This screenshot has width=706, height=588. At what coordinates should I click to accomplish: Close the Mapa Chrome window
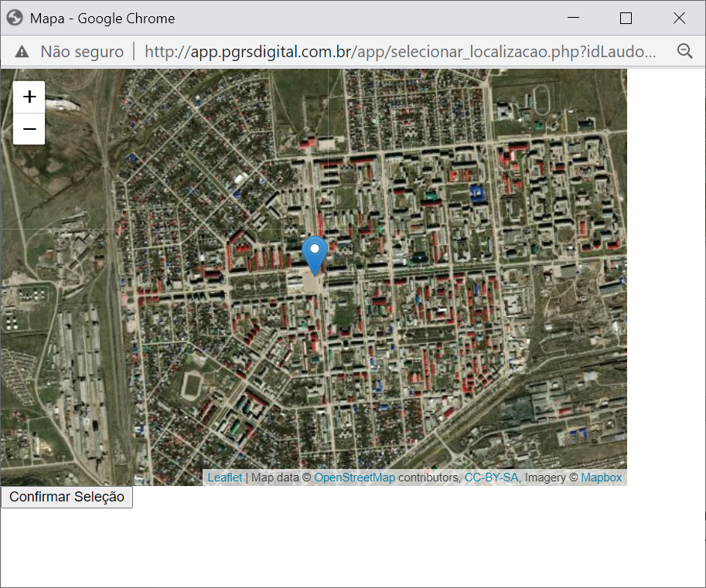[679, 18]
